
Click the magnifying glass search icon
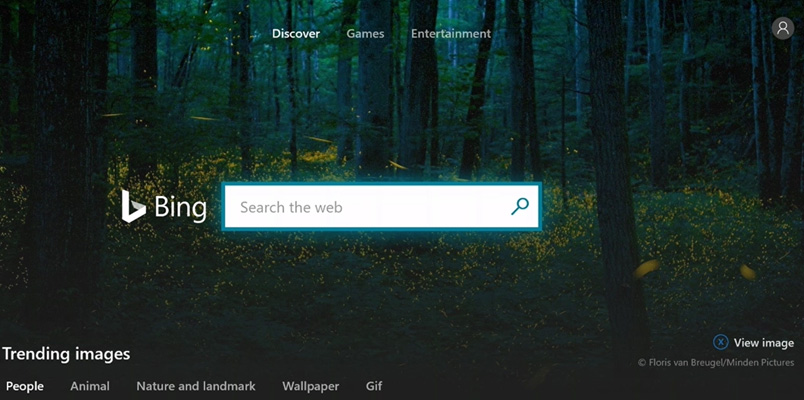click(x=519, y=207)
